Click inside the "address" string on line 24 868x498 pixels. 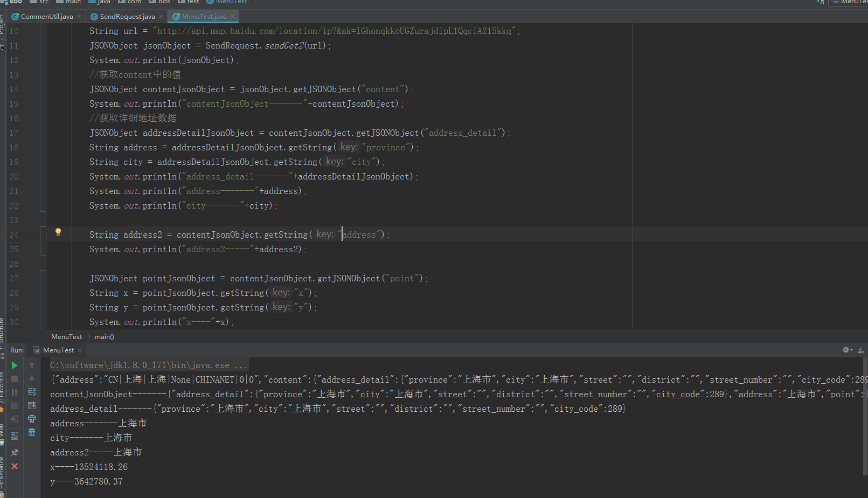[x=359, y=235]
